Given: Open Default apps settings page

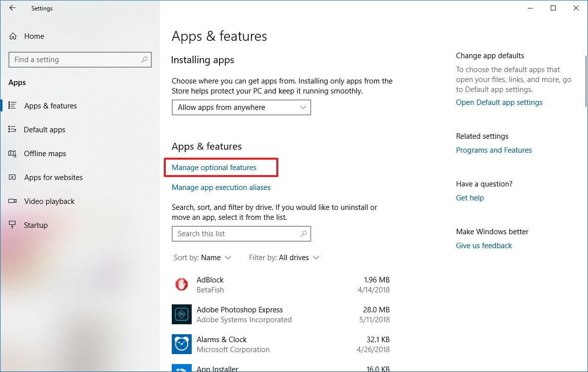Looking at the screenshot, I should click(44, 130).
